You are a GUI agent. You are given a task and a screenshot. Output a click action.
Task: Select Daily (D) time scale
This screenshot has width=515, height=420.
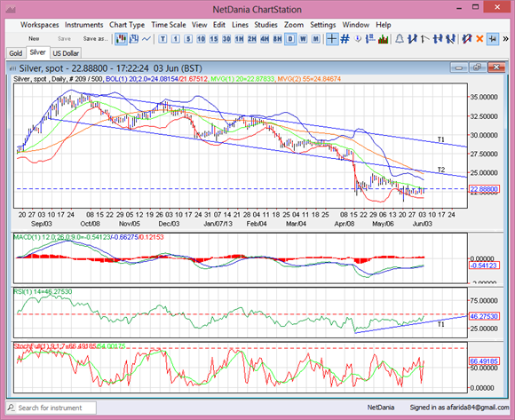(290, 39)
